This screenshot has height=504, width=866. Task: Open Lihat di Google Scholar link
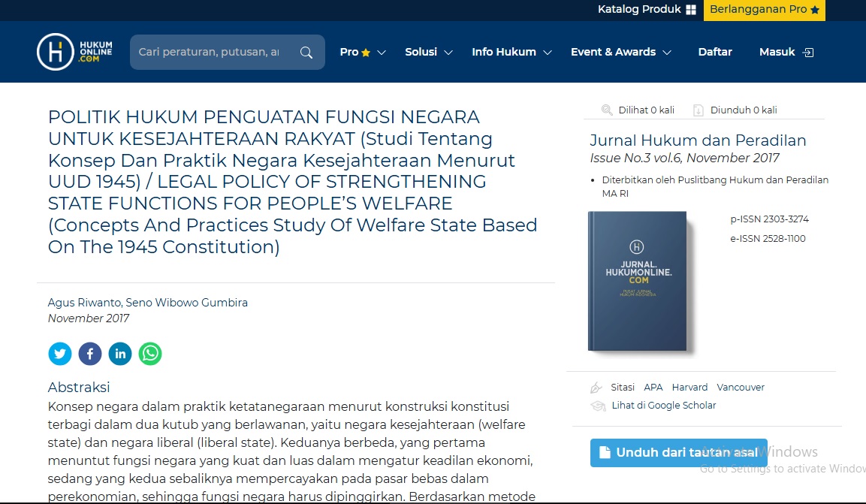coord(663,406)
